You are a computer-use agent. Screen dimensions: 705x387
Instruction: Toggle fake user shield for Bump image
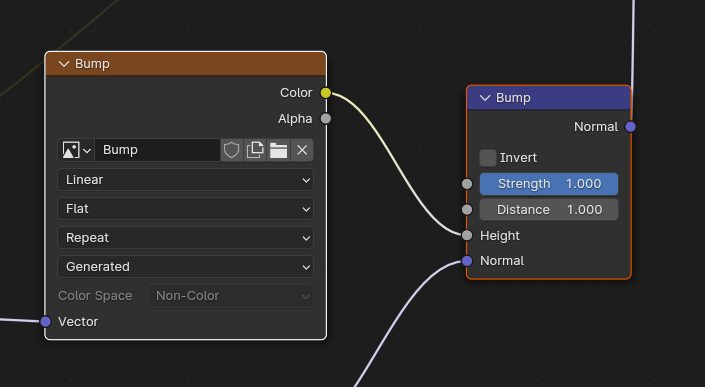(232, 150)
